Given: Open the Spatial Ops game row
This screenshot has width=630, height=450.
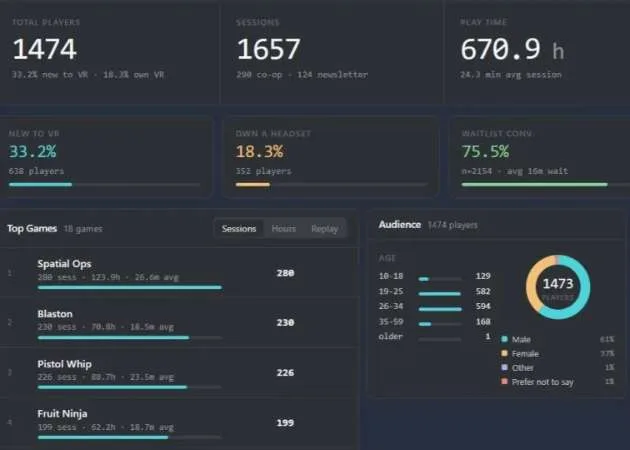Looking at the screenshot, I should (178, 273).
